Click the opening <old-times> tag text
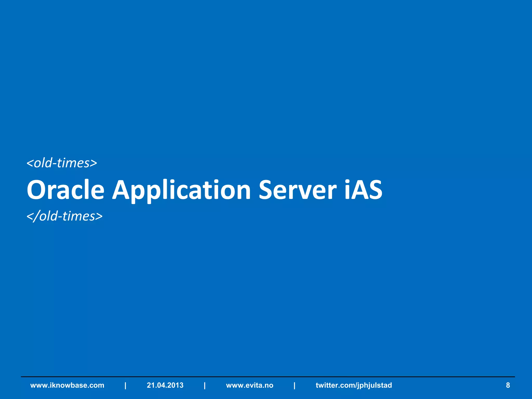 click(x=62, y=163)
